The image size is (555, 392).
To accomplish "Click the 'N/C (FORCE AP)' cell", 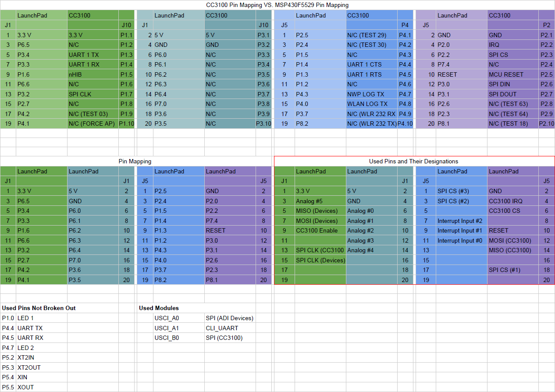I will click(93, 124).
